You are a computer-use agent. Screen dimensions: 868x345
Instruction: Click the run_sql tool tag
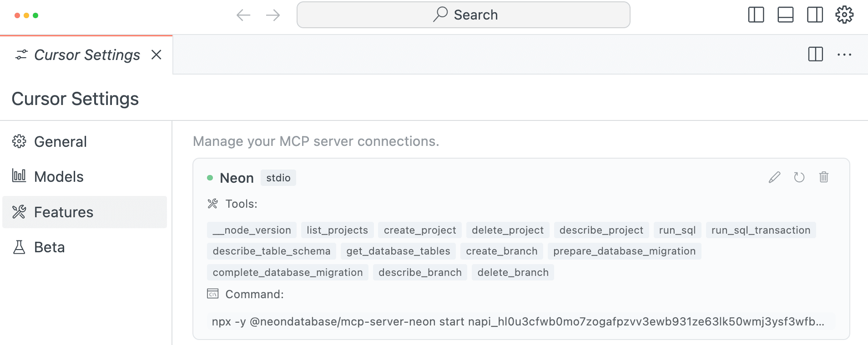click(x=677, y=230)
